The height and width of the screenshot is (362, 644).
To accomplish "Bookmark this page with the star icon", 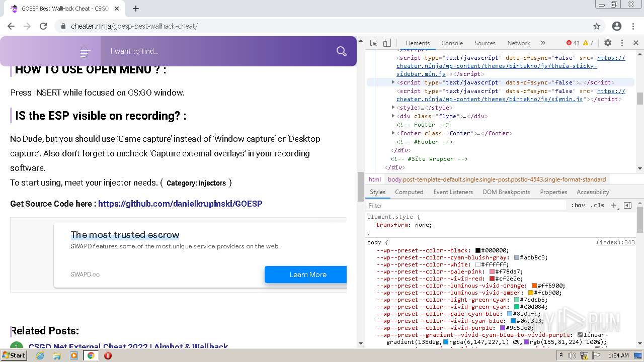I will tap(597, 26).
